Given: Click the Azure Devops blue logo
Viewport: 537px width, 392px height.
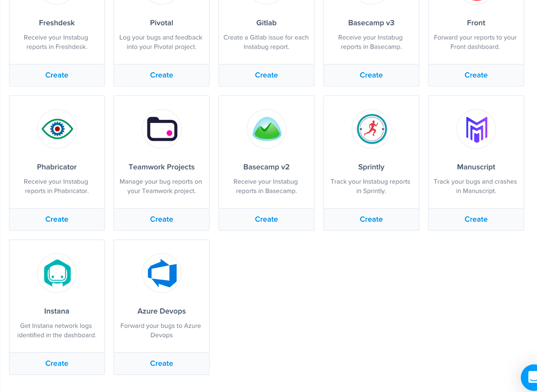Looking at the screenshot, I should pyautogui.click(x=162, y=273).
